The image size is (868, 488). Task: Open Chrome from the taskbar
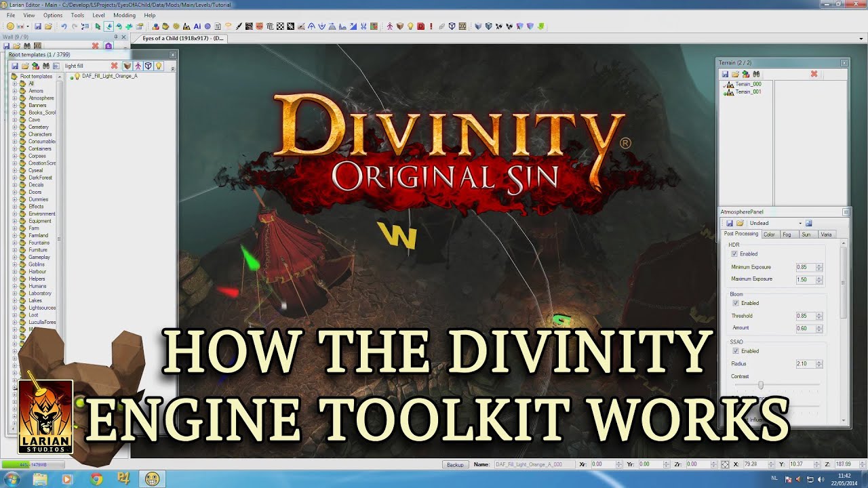[96, 479]
